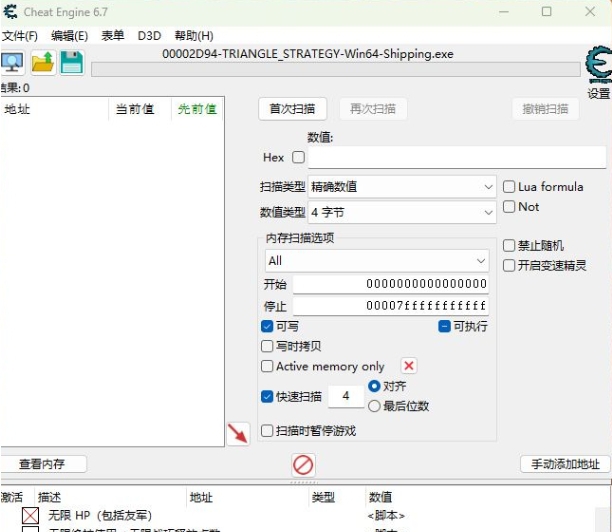The height and width of the screenshot is (532, 612).
Task: Click the 撤销扫描 undo scan button
Action: [545, 109]
